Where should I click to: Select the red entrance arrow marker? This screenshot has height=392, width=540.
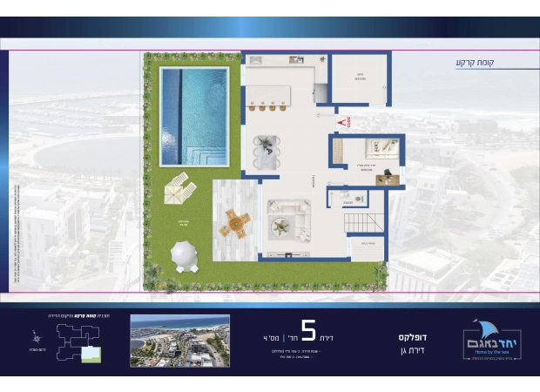point(342,122)
